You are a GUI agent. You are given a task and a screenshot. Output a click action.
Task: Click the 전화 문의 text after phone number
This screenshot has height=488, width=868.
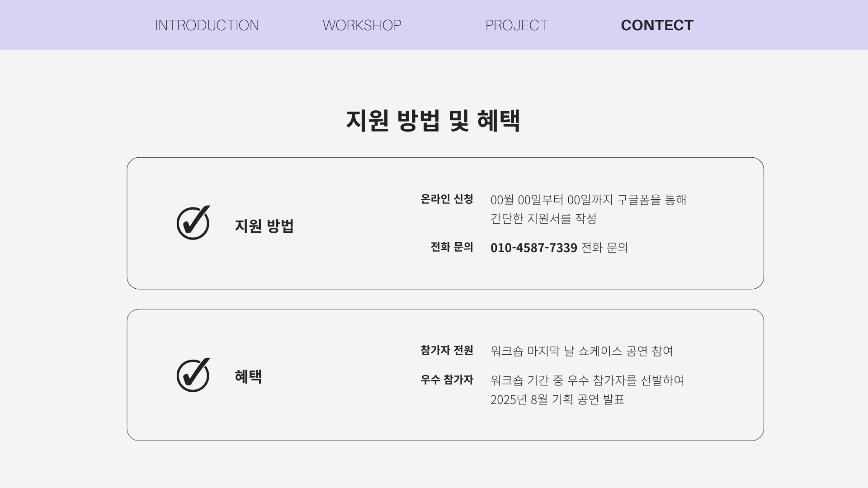coord(604,247)
